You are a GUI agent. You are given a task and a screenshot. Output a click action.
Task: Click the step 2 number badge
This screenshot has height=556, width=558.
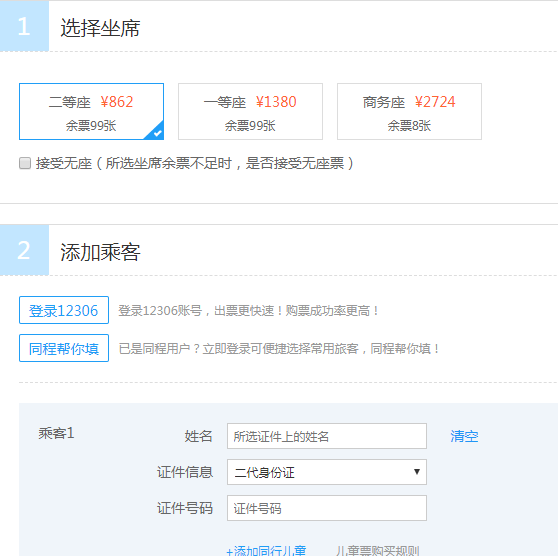24,250
